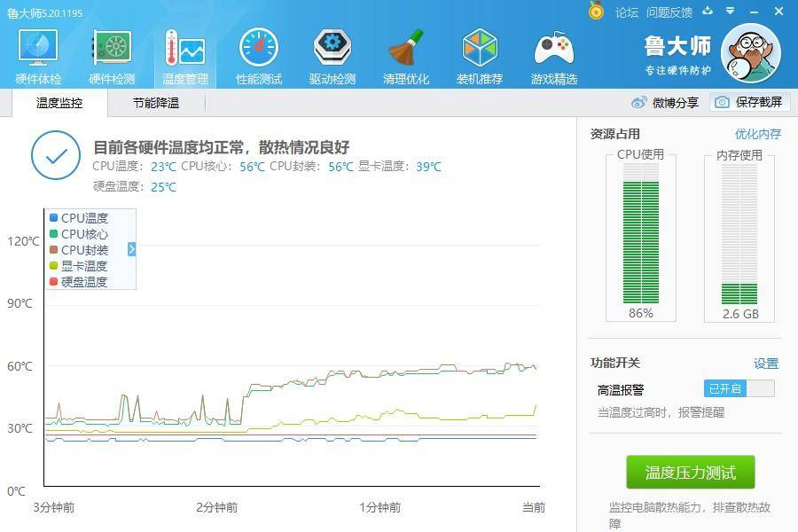Expand the legend chevron arrow
Screen dimensions: 798x532
click(x=131, y=250)
